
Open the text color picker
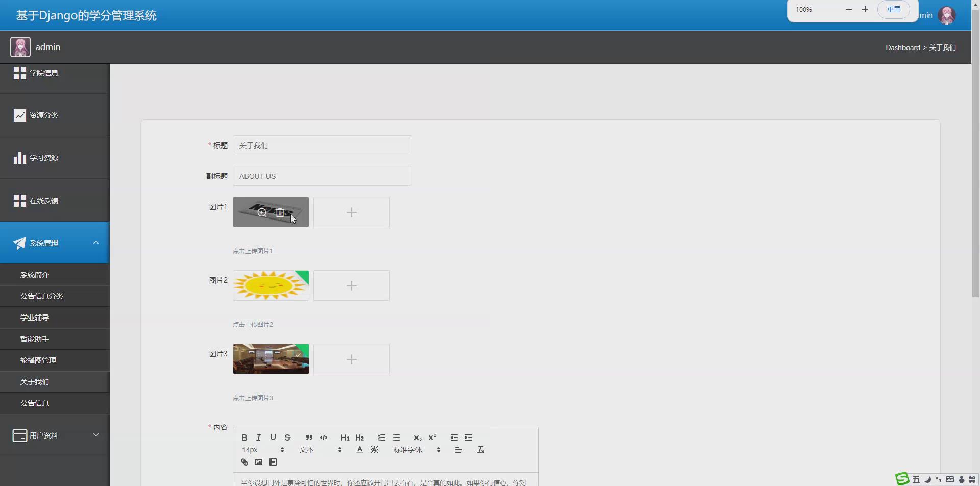pos(359,450)
